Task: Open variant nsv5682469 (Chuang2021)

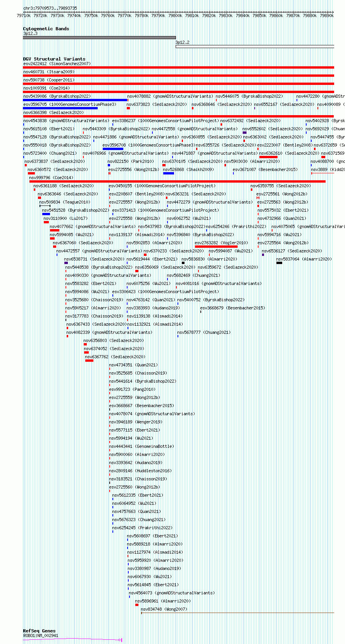Action: click(x=193, y=275)
